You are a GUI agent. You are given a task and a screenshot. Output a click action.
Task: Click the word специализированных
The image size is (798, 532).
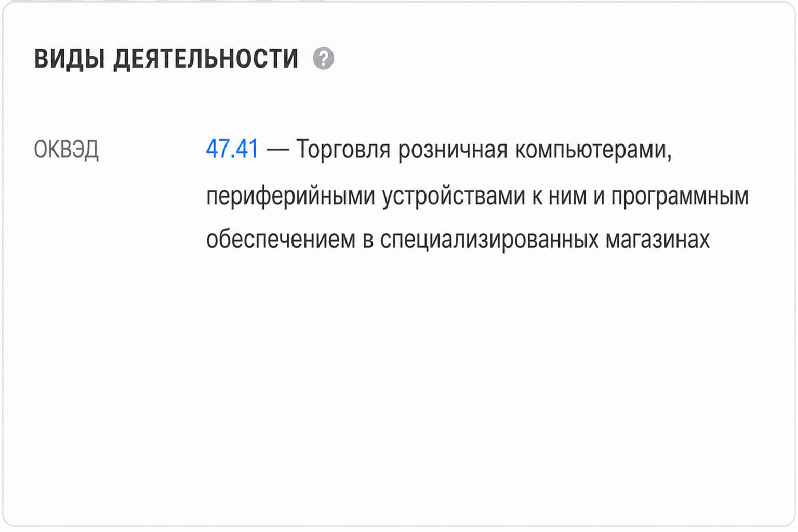tap(489, 240)
